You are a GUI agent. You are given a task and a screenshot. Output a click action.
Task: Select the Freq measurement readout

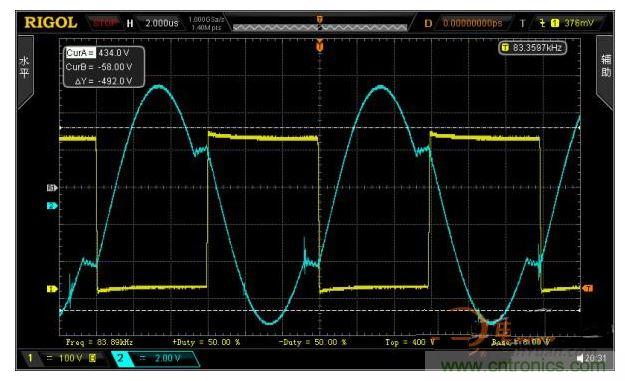click(x=99, y=342)
